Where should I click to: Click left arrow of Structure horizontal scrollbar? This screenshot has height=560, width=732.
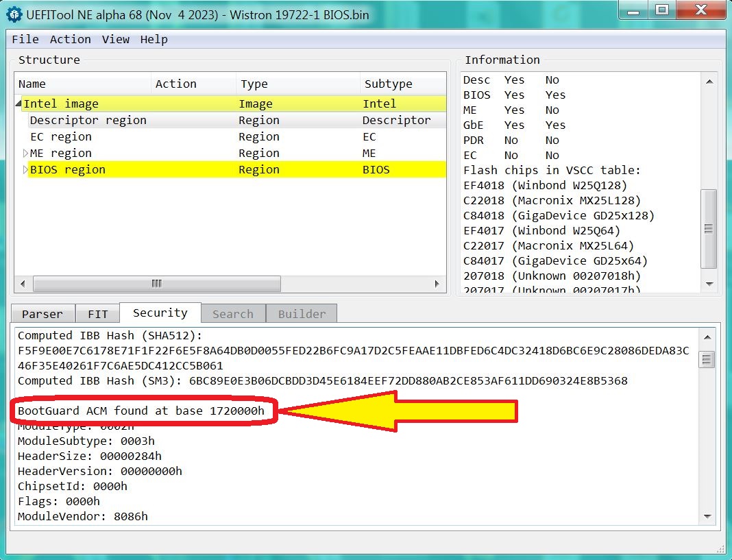[x=23, y=284]
